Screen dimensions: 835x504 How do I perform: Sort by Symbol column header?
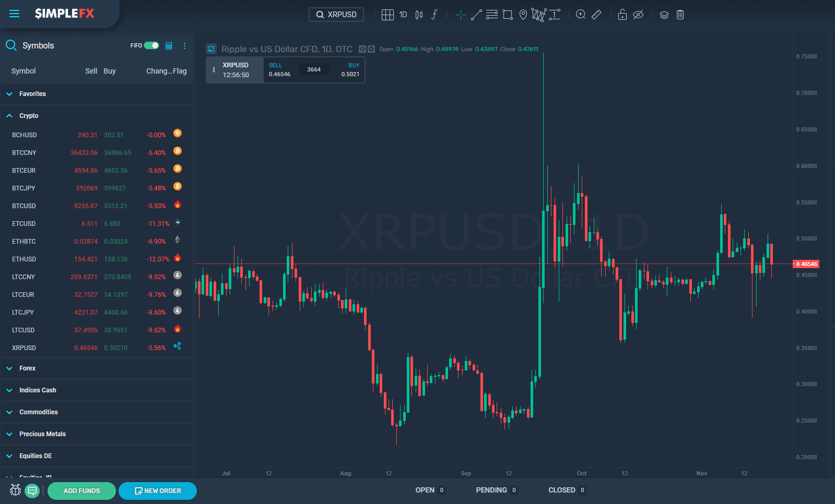(23, 71)
